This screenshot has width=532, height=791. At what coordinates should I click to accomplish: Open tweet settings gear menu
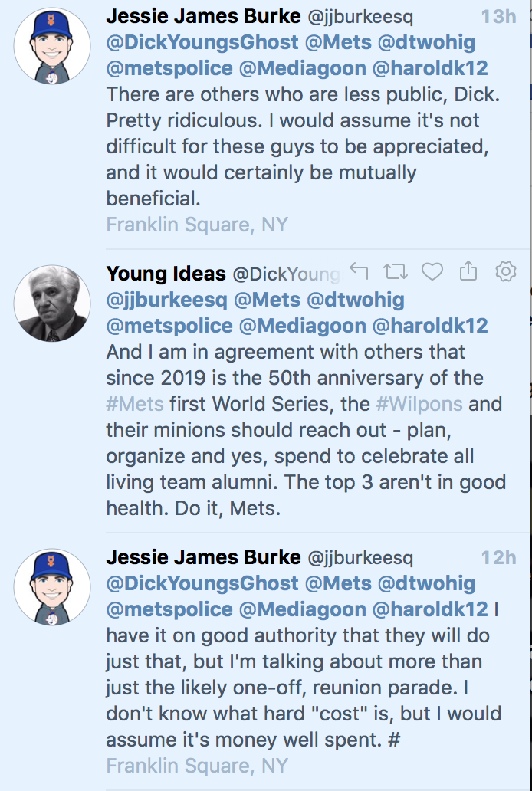[506, 271]
